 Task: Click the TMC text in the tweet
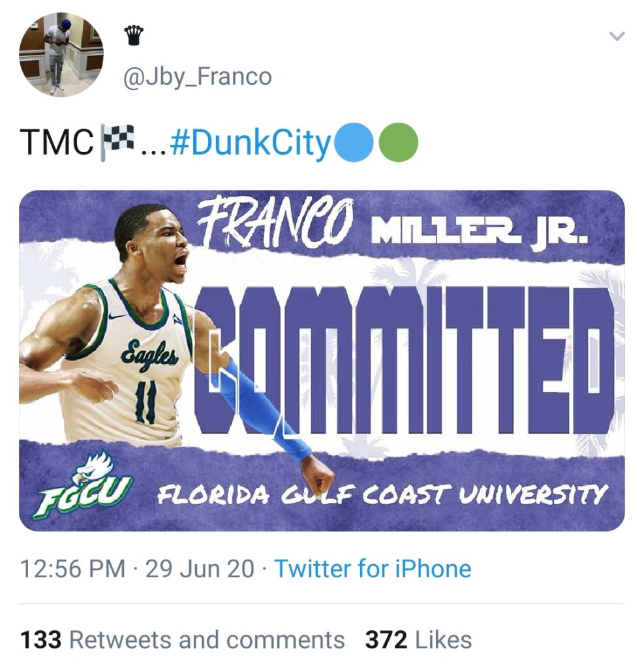[57, 142]
